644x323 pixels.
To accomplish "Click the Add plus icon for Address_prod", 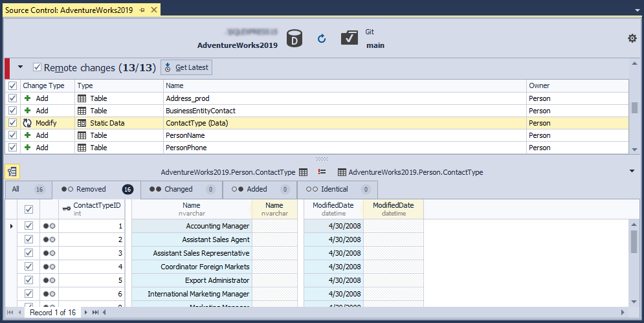I will tap(28, 98).
